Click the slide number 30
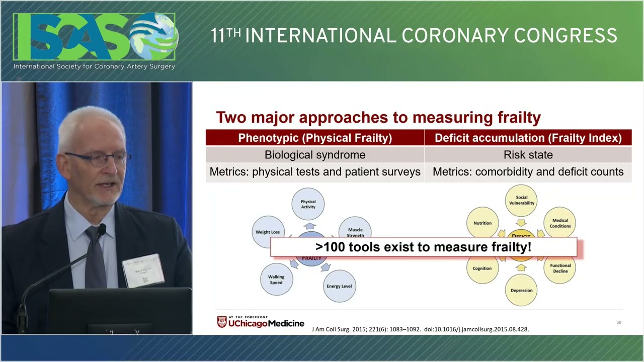The height and width of the screenshot is (362, 644). (x=619, y=322)
